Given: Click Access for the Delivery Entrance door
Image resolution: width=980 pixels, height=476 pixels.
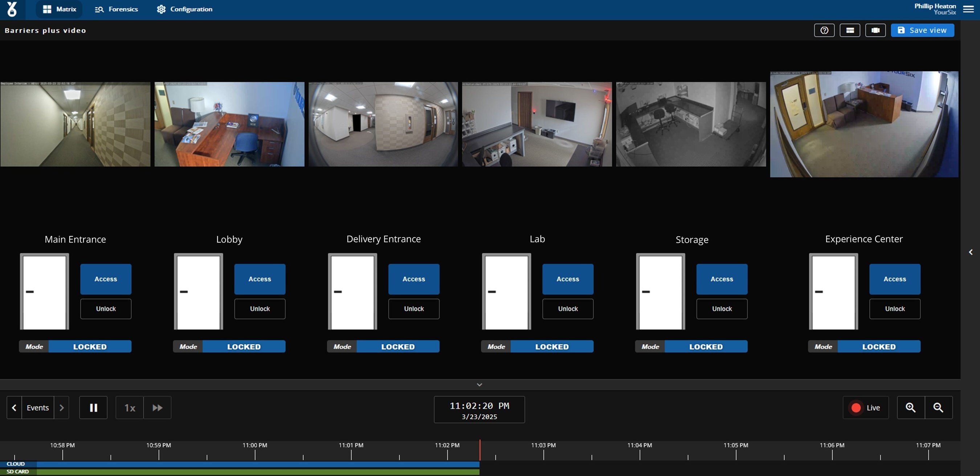Looking at the screenshot, I should point(413,279).
